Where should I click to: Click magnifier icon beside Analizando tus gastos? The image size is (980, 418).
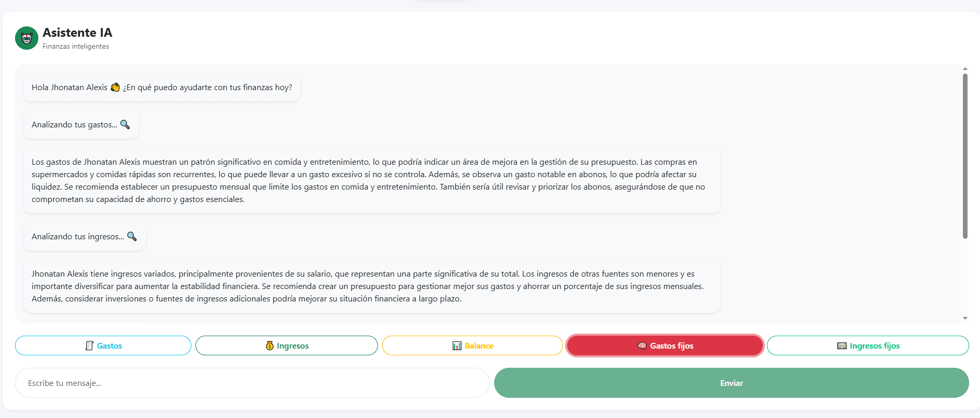[125, 124]
